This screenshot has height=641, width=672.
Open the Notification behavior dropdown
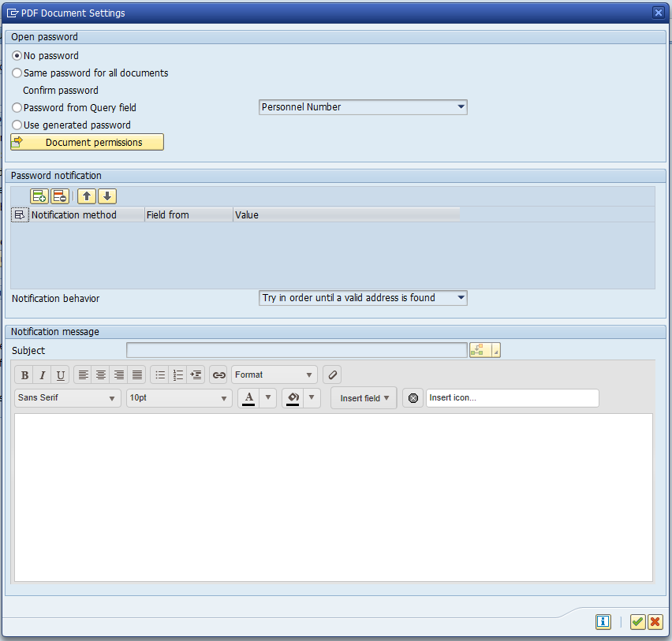click(x=460, y=298)
